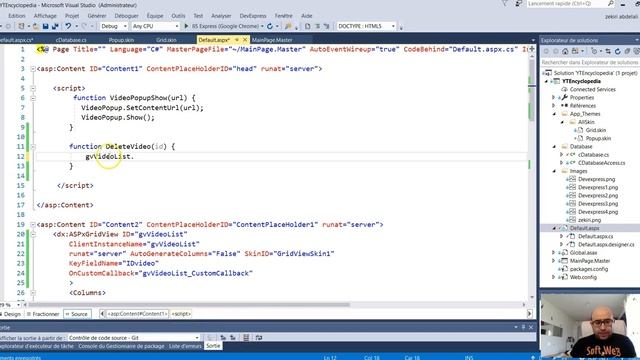Collapse the script block at line 5
Image resolution: width=640 pixels, height=360 pixels.
33,88
